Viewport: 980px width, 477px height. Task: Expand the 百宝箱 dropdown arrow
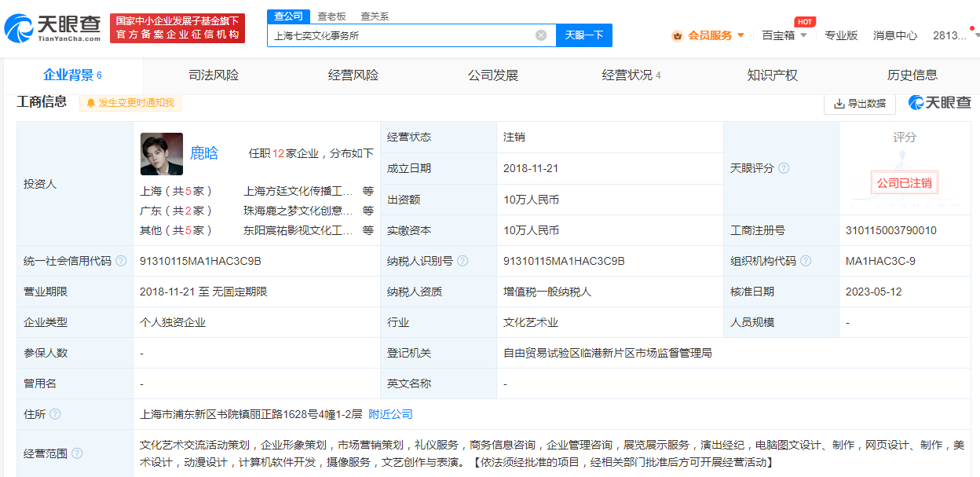pyautogui.click(x=803, y=35)
